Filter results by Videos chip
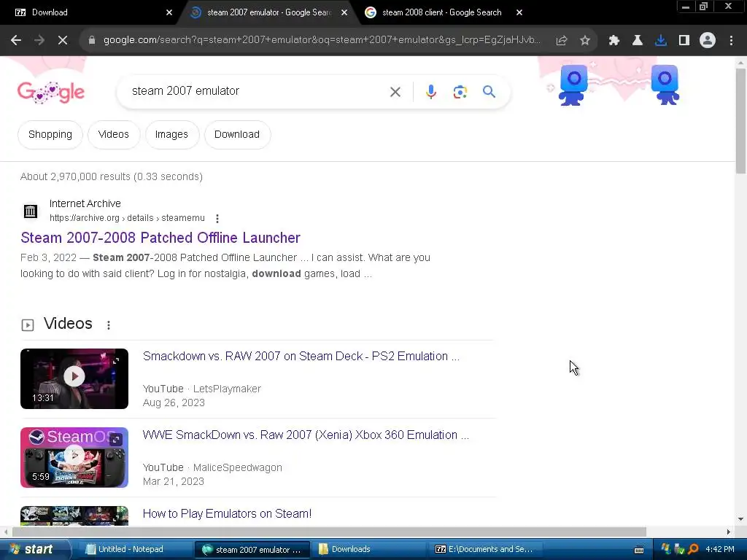This screenshot has width=747, height=560. 113,135
